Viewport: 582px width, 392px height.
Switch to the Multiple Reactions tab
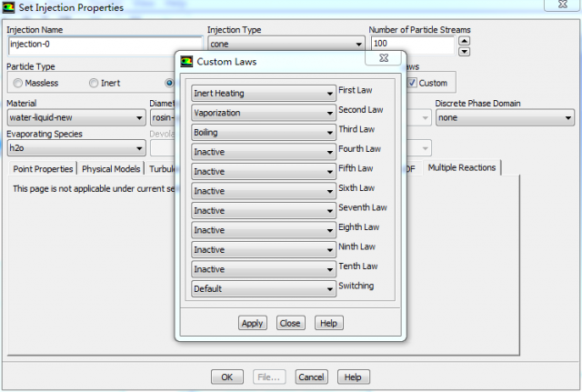pyautogui.click(x=462, y=168)
